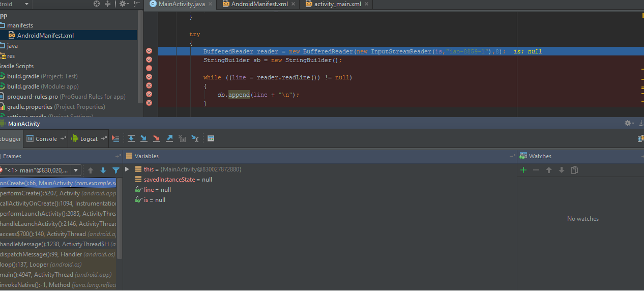Click the Show Execution Point icon
This screenshot has width=644, height=291.
115,138
